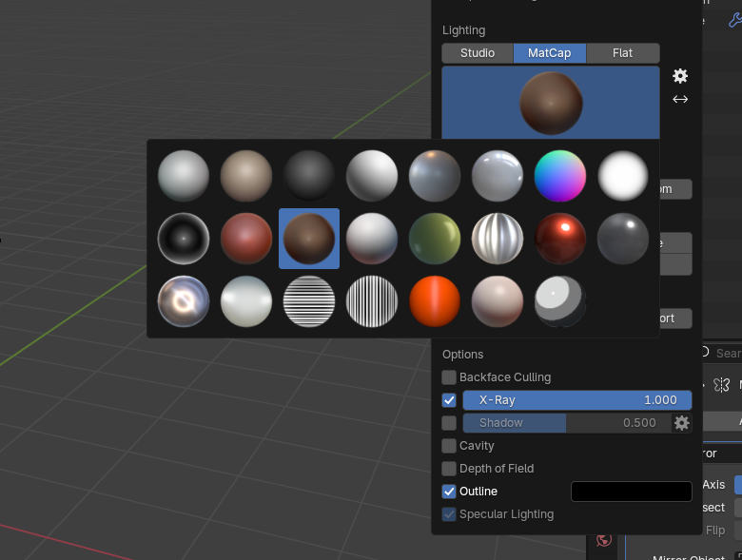
Task: Select the horizontal zebra-stripe MatCap
Action: (309, 301)
